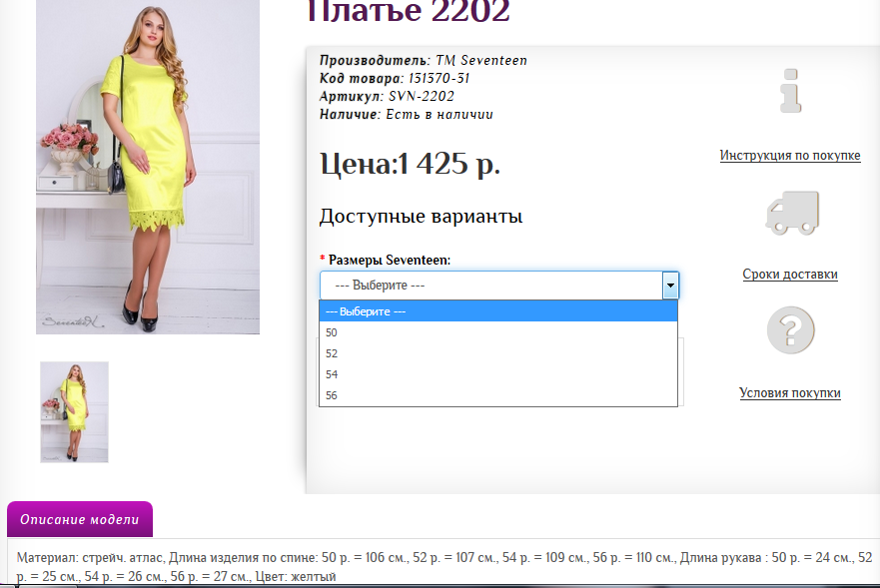This screenshot has height=588, width=880.
Task: Click the info icon above purchase instructions
Action: coord(790,92)
